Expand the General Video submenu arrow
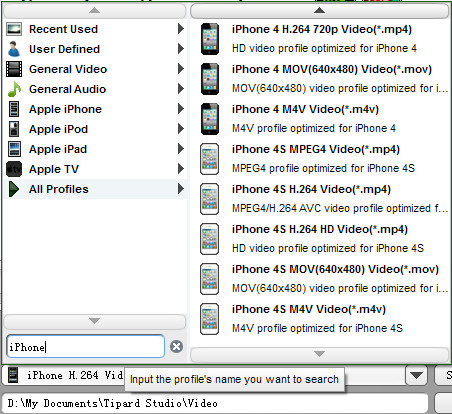Viewport: 452px width, 414px height. [x=181, y=69]
